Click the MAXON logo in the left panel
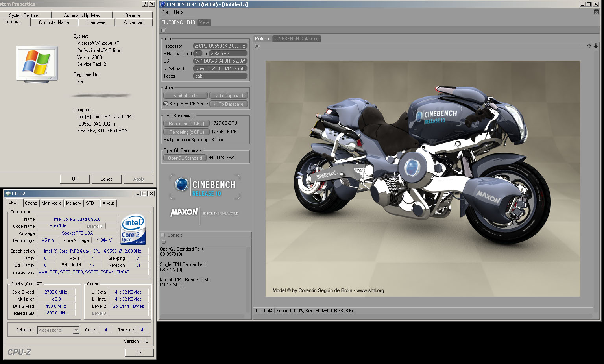This screenshot has width=604, height=364. point(184,212)
